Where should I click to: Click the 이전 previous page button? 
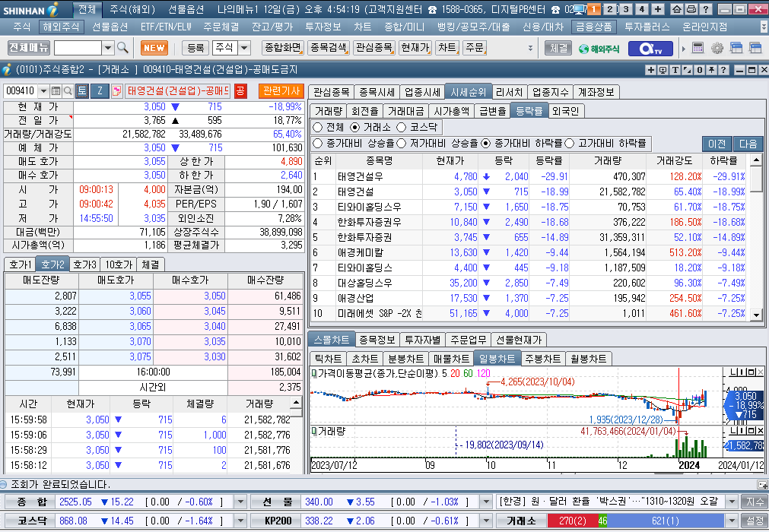(x=717, y=144)
